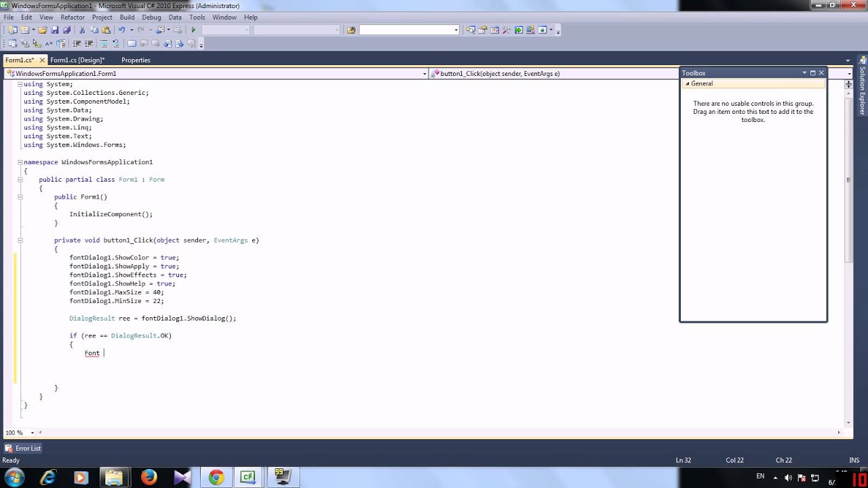Image resolution: width=868 pixels, height=488 pixels.
Task: Open the Debug menu
Action: (151, 17)
